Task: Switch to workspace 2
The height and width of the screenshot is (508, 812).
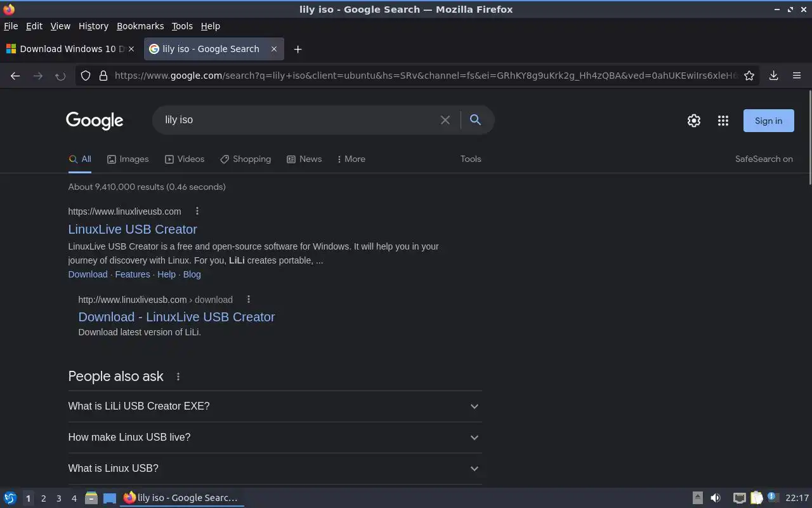Action: point(43,498)
